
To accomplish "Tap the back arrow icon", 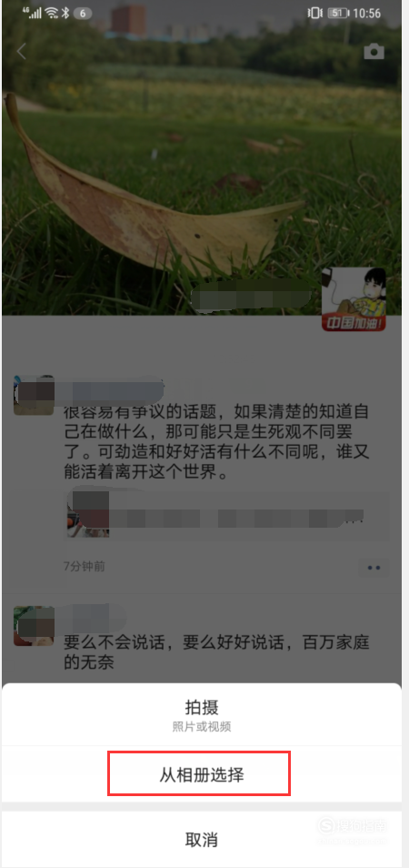I will tap(22, 52).
